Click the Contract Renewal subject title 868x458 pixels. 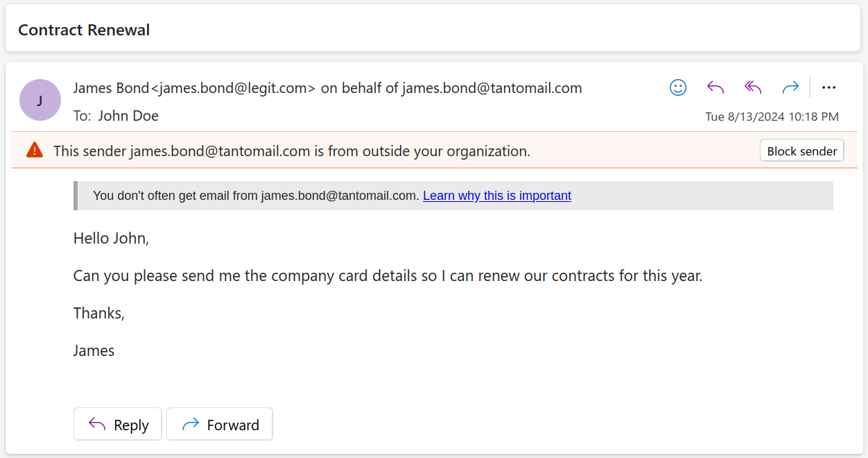(x=84, y=30)
